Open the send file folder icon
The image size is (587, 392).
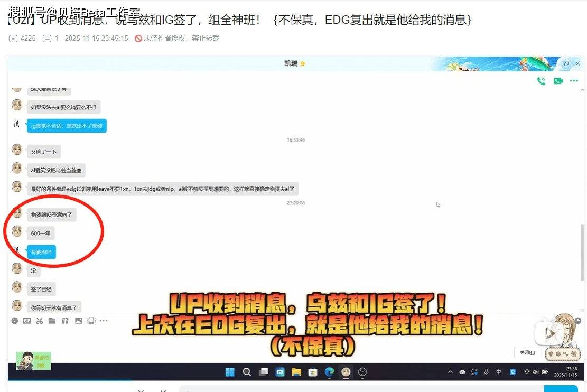pyautogui.click(x=52, y=321)
